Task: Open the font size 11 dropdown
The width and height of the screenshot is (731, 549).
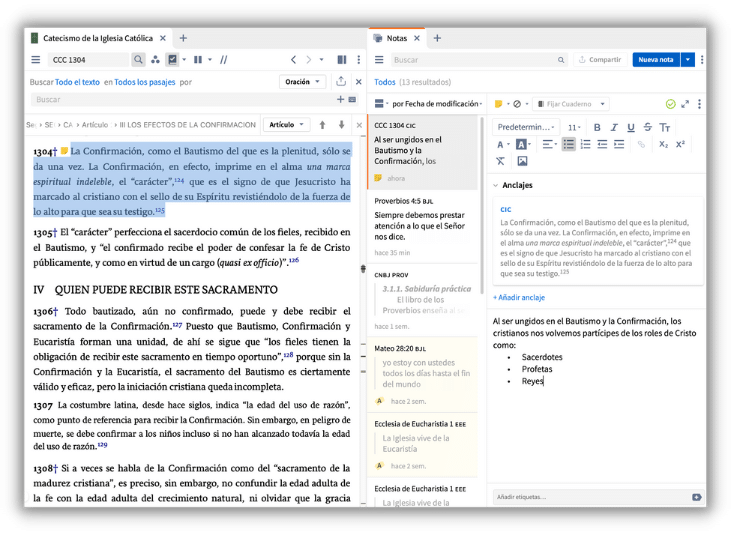Action: [x=574, y=127]
